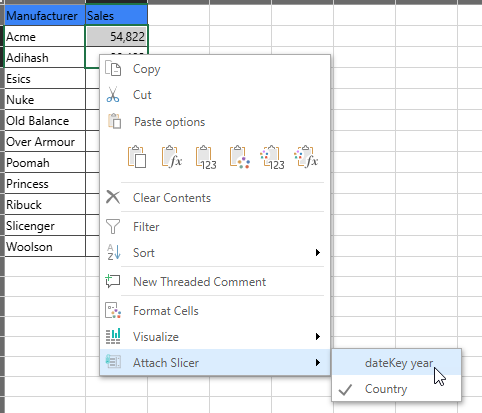
Task: Select the Acme sales value 54,822
Action: click(x=116, y=36)
